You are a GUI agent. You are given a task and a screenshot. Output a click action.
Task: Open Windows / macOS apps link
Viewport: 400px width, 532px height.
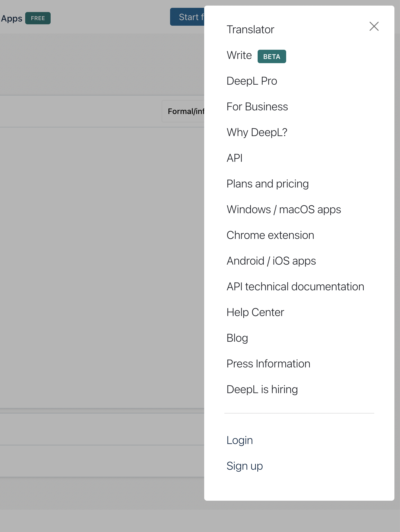283,210
